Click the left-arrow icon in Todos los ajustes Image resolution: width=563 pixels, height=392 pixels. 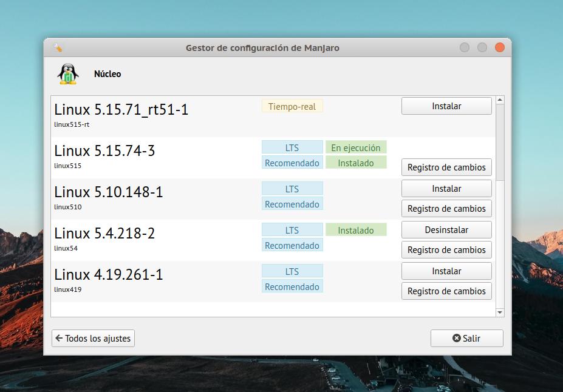pos(59,338)
